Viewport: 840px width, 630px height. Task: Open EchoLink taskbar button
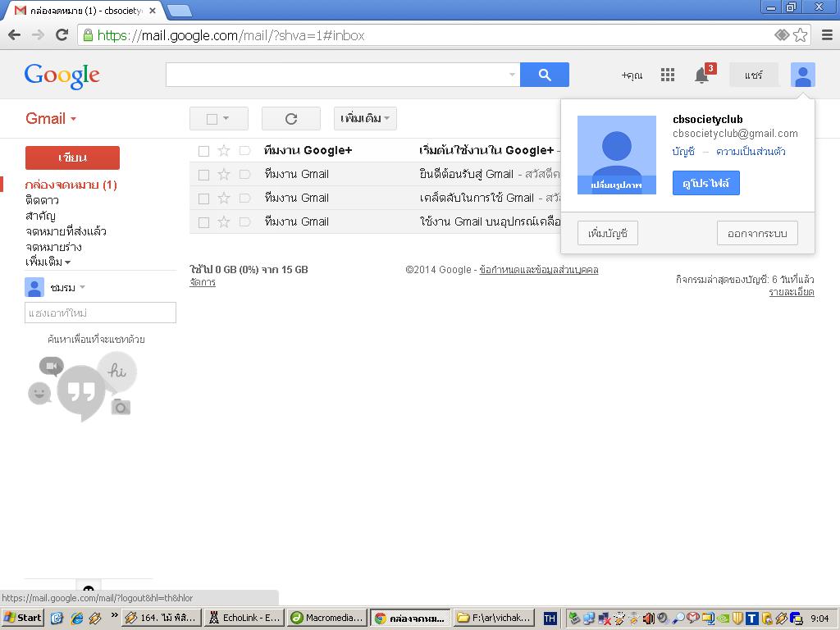pos(244,618)
